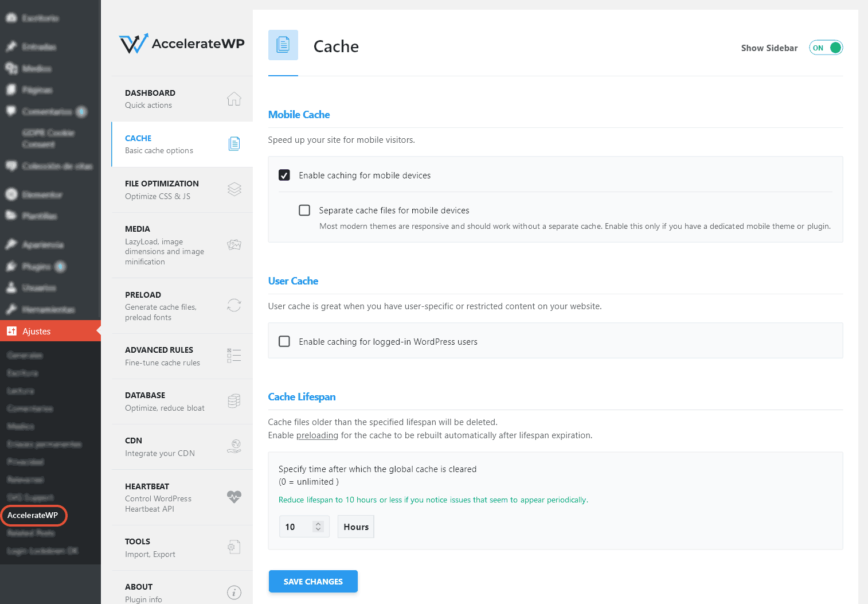Select the Heartbeat heart icon
Image resolution: width=868 pixels, height=604 pixels.
coord(234,497)
